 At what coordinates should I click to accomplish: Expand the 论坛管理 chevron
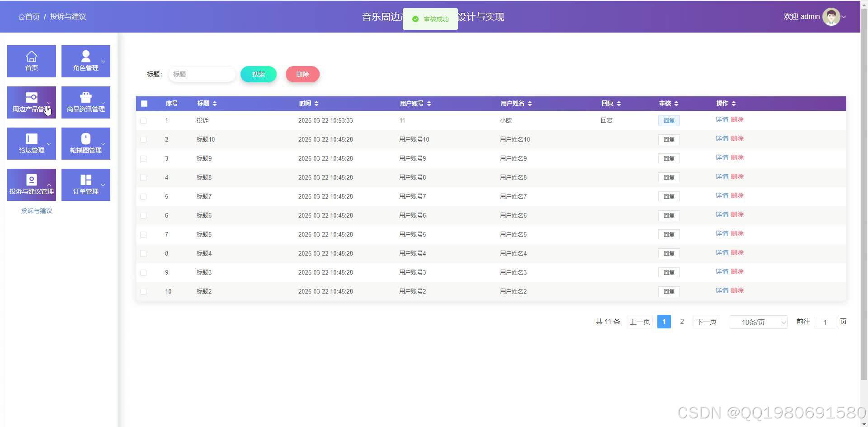[x=49, y=144]
